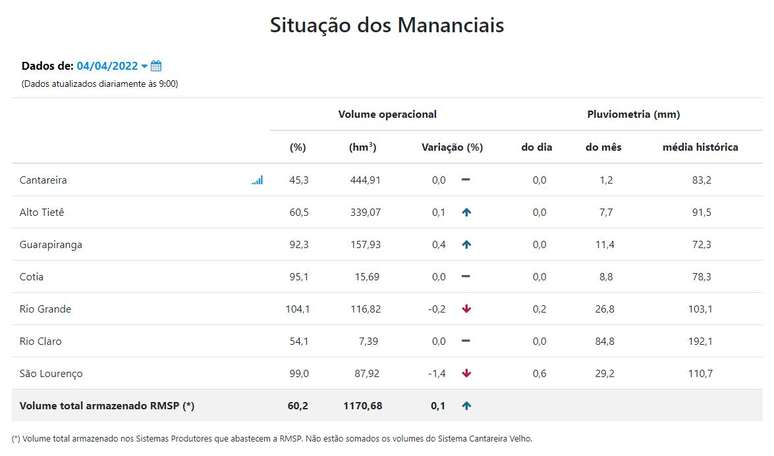Image resolution: width=774 pixels, height=456 pixels.
Task: Click the média histórica subheader
Action: [x=700, y=147]
